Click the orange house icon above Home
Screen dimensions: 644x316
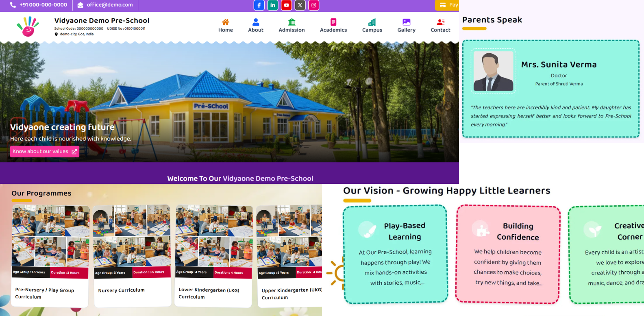coord(225,22)
